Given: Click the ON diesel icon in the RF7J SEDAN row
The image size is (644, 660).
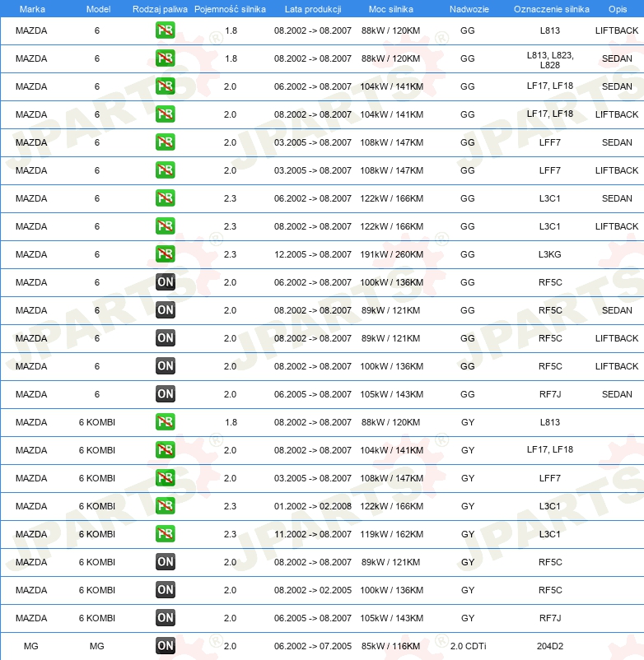Looking at the screenshot, I should (x=165, y=394).
